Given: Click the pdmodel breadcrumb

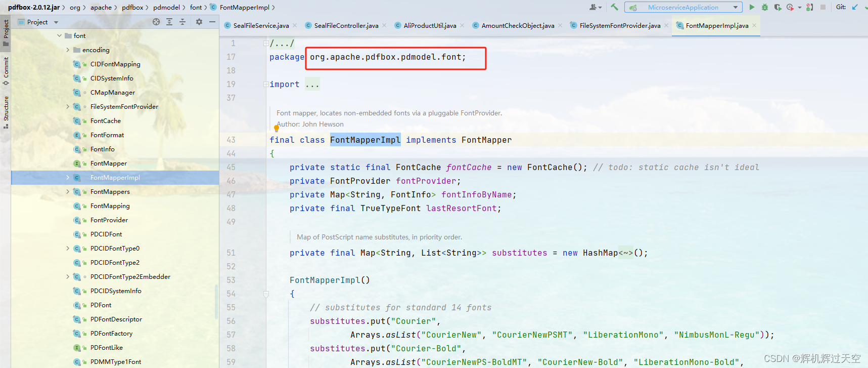Looking at the screenshot, I should [x=166, y=8].
